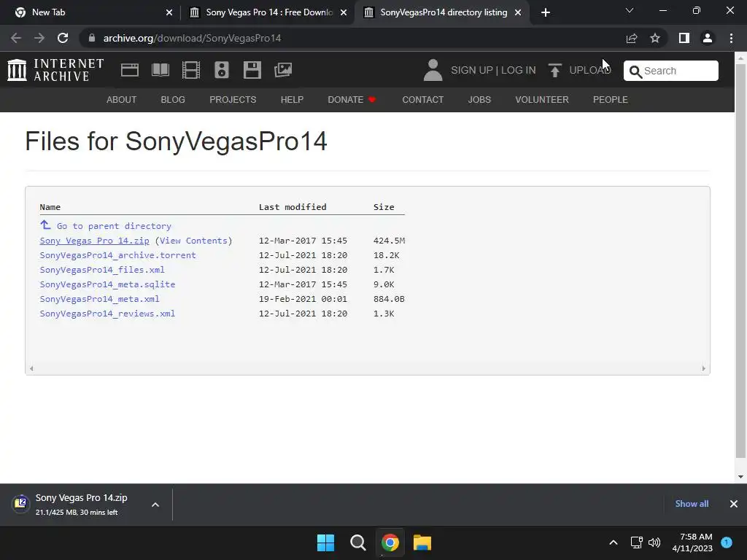Image resolution: width=747 pixels, height=560 pixels.
Task: Open File Explorer from the taskbar
Action: click(422, 542)
